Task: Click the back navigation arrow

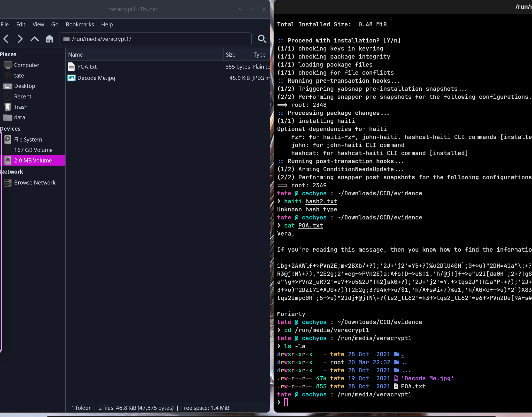Action: coord(6,39)
